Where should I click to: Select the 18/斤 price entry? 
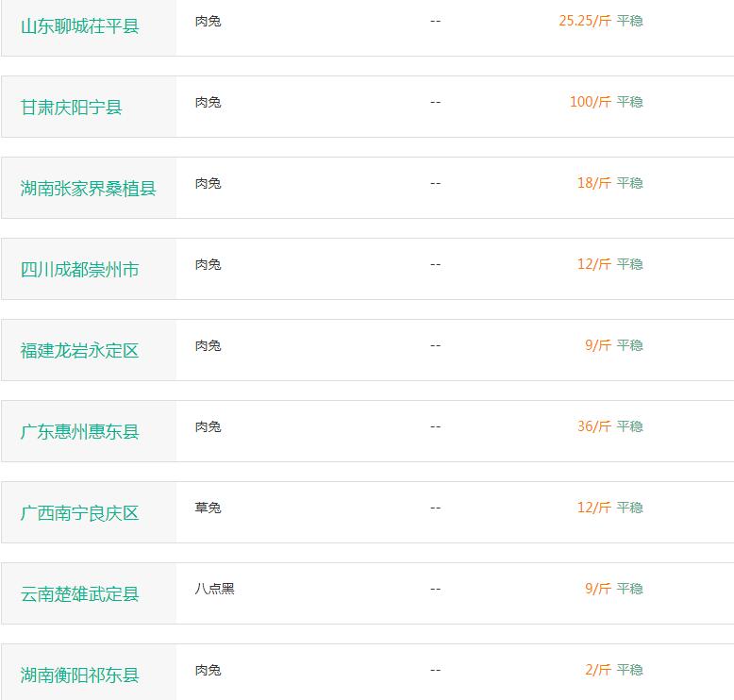[594, 183]
